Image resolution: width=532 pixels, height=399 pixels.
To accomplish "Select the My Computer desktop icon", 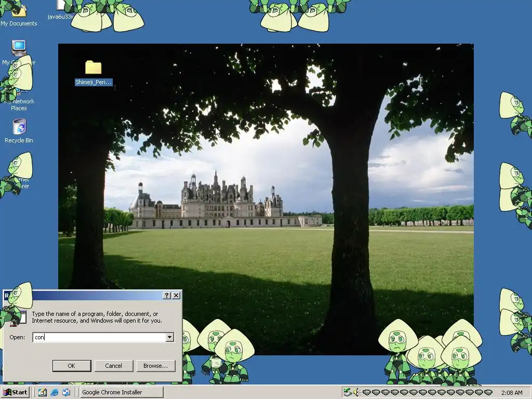I will coord(19,52).
